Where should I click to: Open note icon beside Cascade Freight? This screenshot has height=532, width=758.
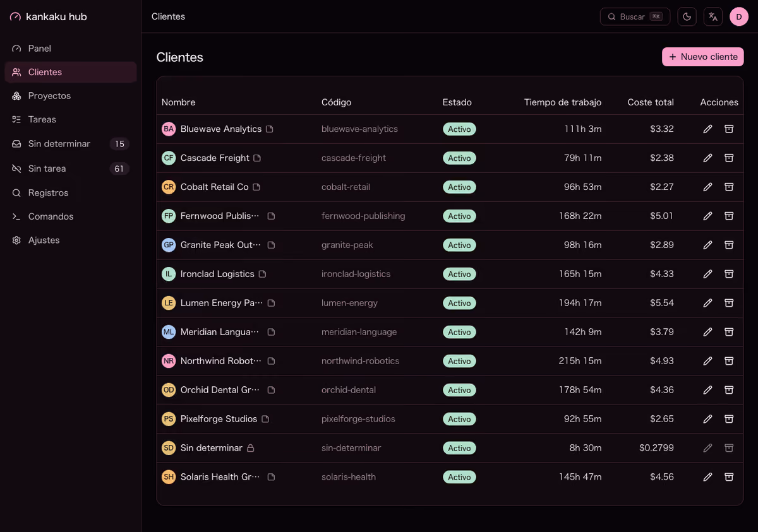point(257,158)
